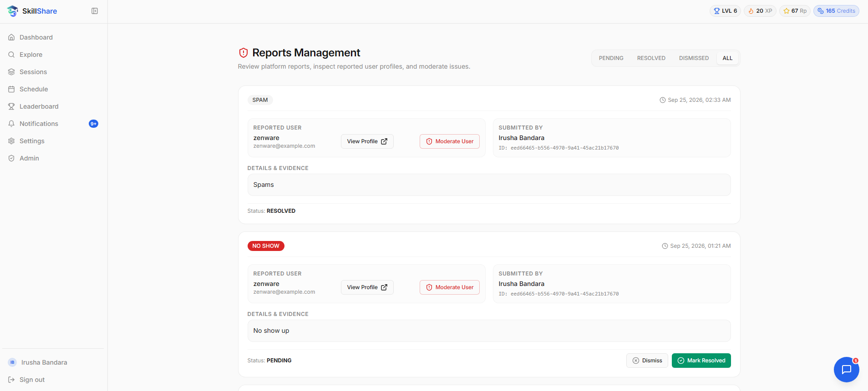The height and width of the screenshot is (391, 868).
Task: Click 'Status: RESOLVED' text
Action: (271, 211)
